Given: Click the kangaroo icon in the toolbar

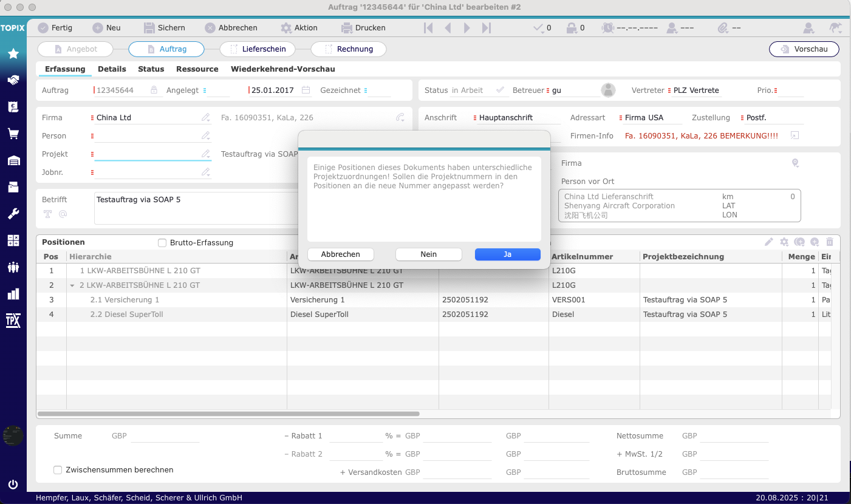Looking at the screenshot, I should [x=835, y=28].
